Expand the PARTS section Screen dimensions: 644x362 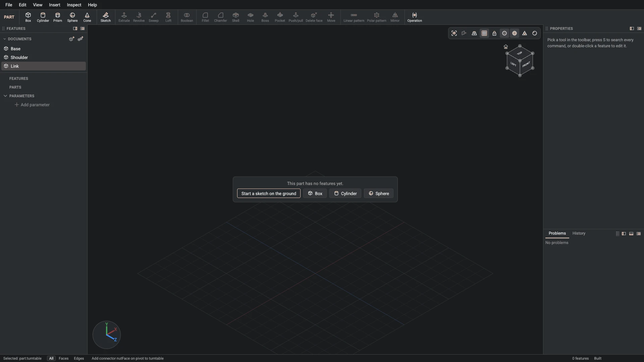point(15,87)
